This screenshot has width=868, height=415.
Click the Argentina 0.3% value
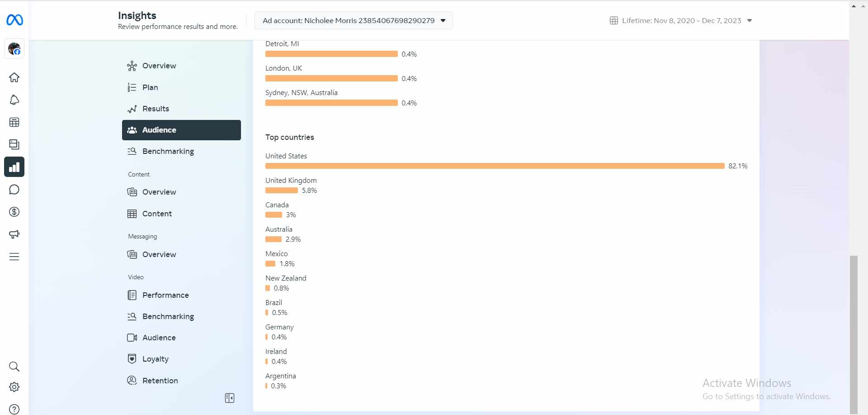tap(278, 386)
